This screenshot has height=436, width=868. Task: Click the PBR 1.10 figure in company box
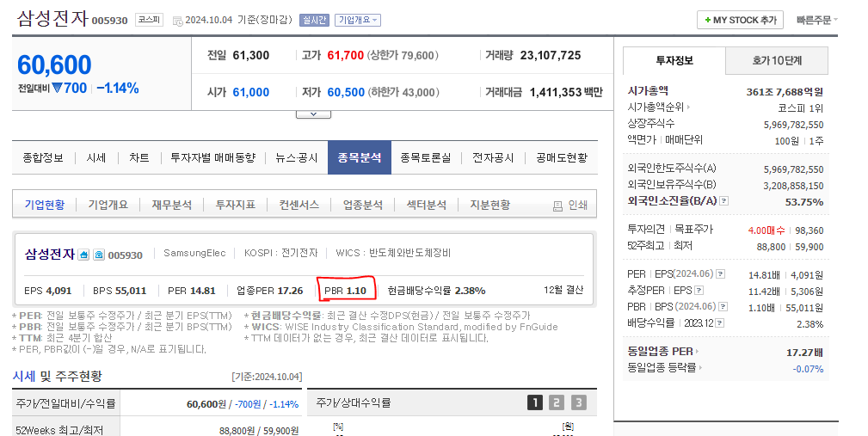346,291
